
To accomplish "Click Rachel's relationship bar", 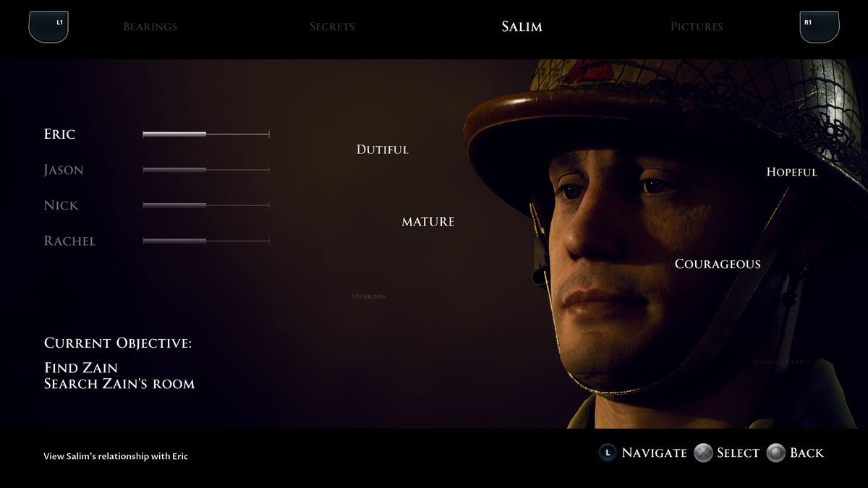I will [x=206, y=241].
